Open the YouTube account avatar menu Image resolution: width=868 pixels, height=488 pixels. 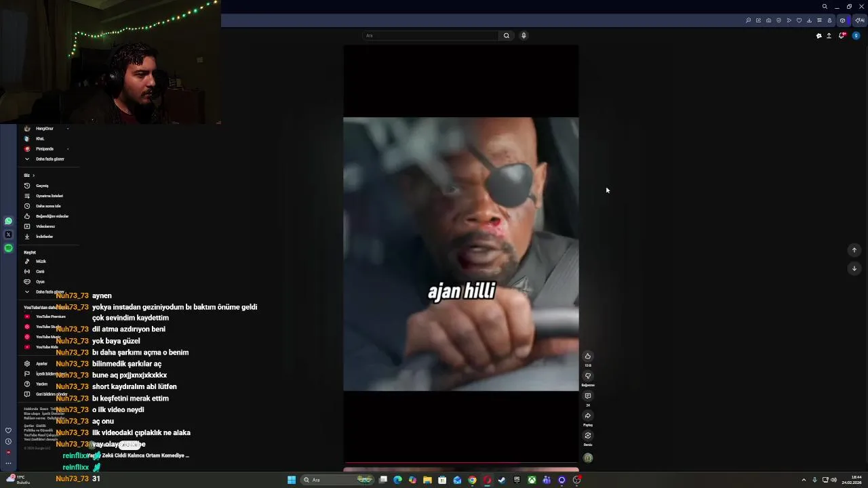[x=856, y=36]
